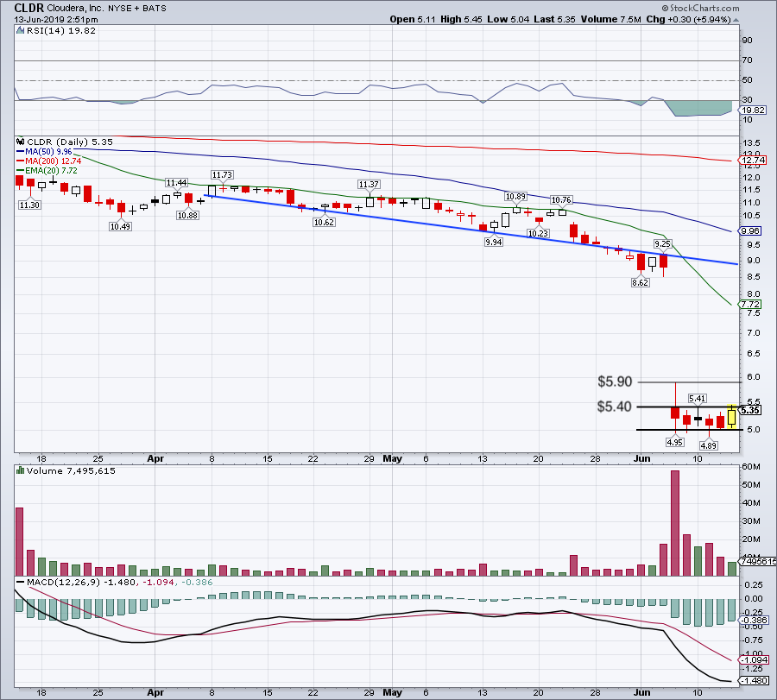This screenshot has height=700, width=777.
Task: Click the 5.41 high price label
Action: coord(698,398)
